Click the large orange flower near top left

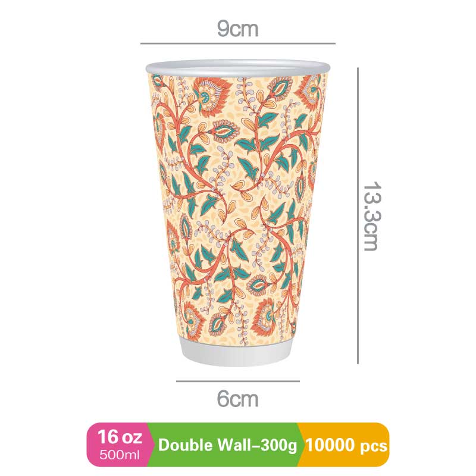pyautogui.click(x=211, y=96)
